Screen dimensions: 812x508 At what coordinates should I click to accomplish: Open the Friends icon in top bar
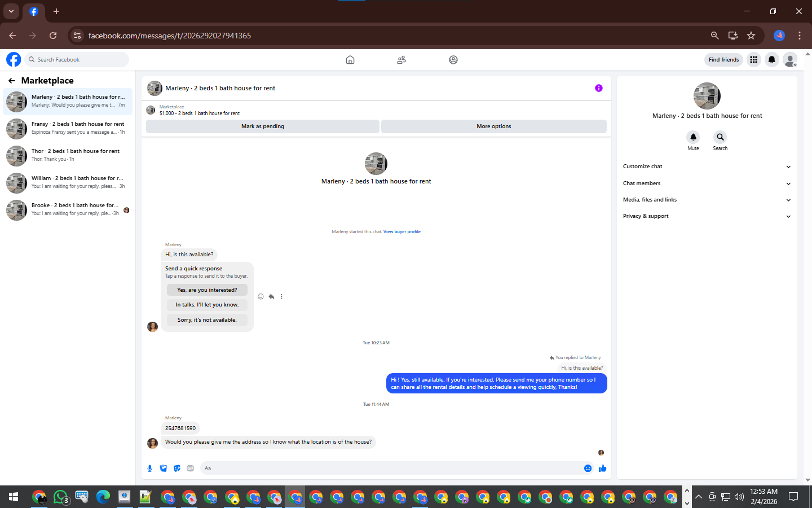click(401, 60)
